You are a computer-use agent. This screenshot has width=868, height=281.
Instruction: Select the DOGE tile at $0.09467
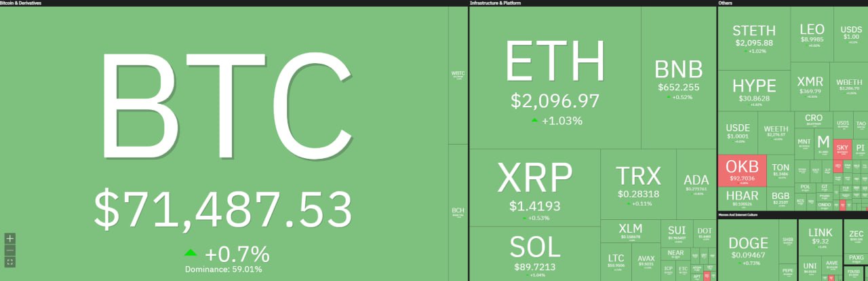pyautogui.click(x=748, y=248)
